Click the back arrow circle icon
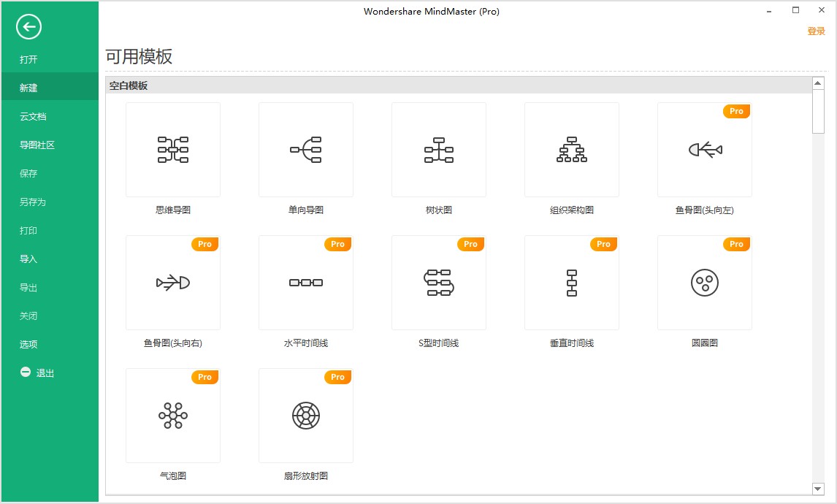This screenshot has height=504, width=837. pos(28,27)
